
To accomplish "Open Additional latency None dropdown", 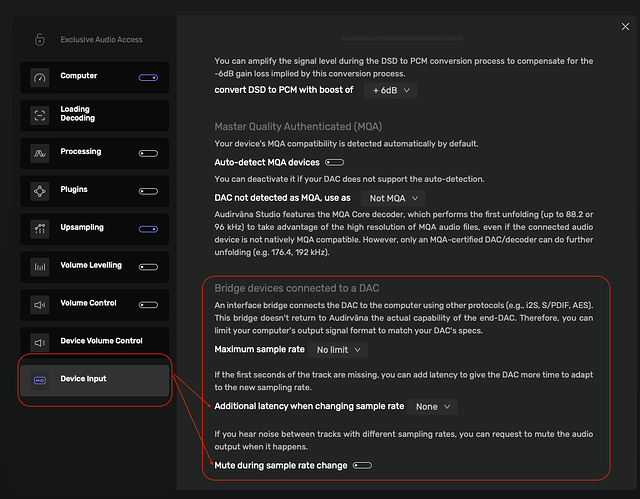I will (432, 407).
